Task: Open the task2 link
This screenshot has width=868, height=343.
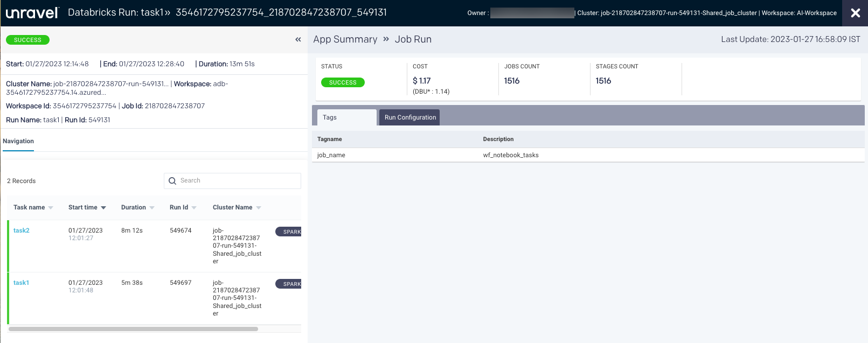Action: click(22, 230)
